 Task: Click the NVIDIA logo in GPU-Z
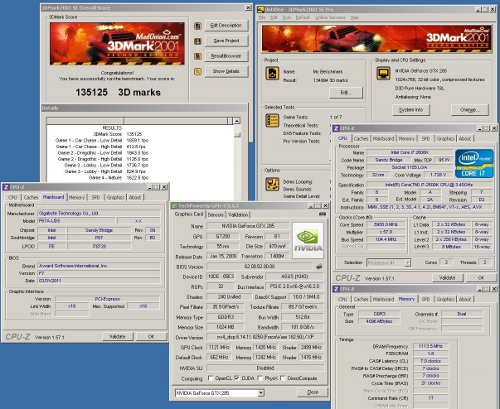[x=308, y=240]
